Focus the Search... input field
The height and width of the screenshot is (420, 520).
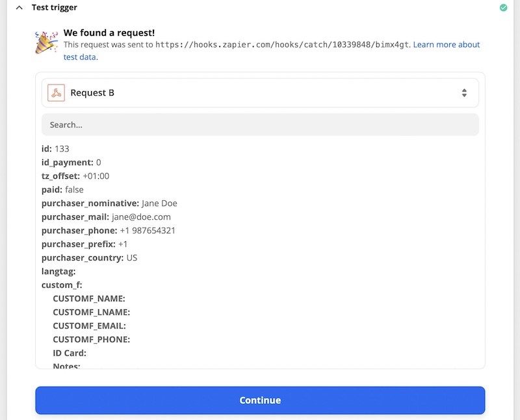pyautogui.click(x=260, y=125)
